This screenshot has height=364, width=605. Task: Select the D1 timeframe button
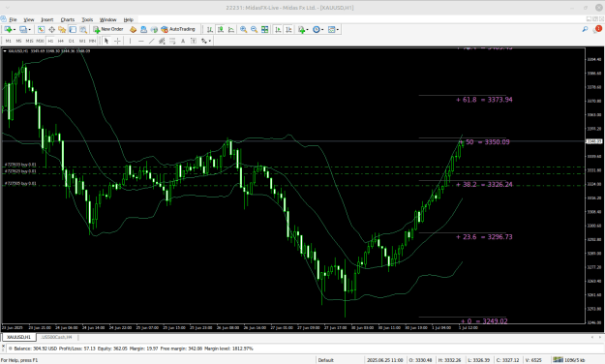coord(72,41)
